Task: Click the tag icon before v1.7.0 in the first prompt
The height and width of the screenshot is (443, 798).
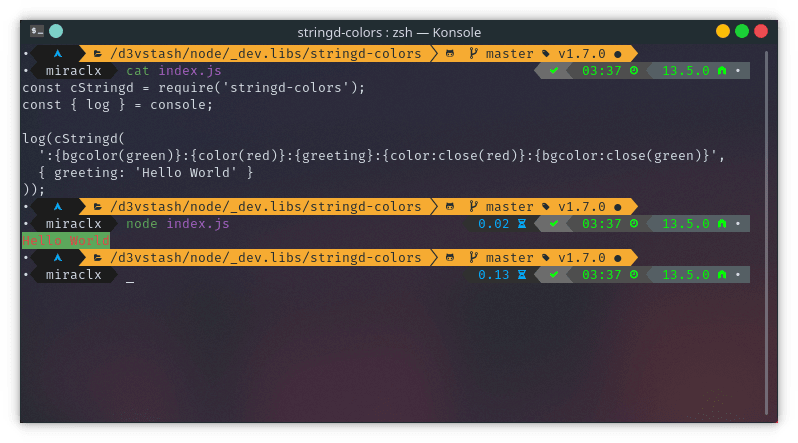Action: click(546, 53)
